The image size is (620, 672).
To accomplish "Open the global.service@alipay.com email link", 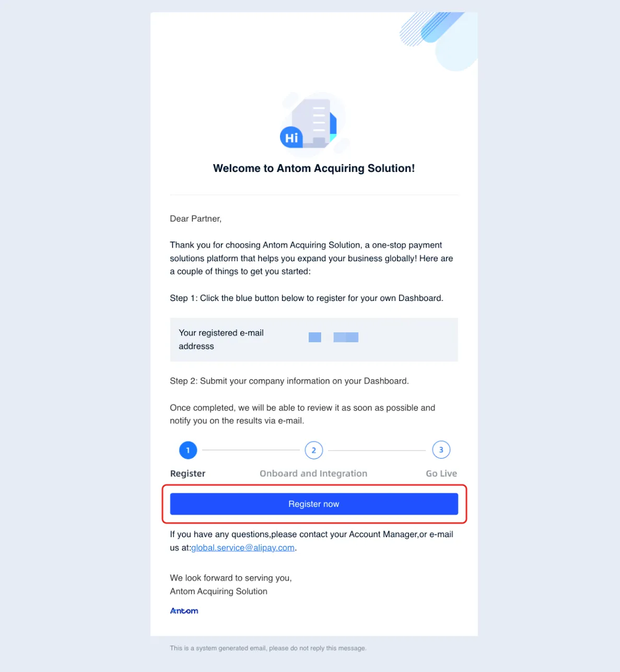I will point(243,548).
